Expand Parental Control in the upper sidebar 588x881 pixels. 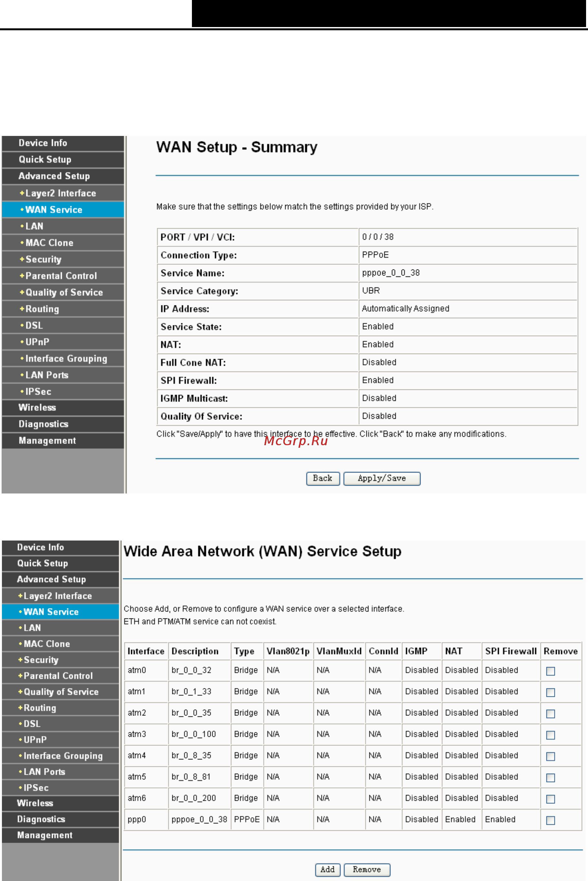click(62, 276)
